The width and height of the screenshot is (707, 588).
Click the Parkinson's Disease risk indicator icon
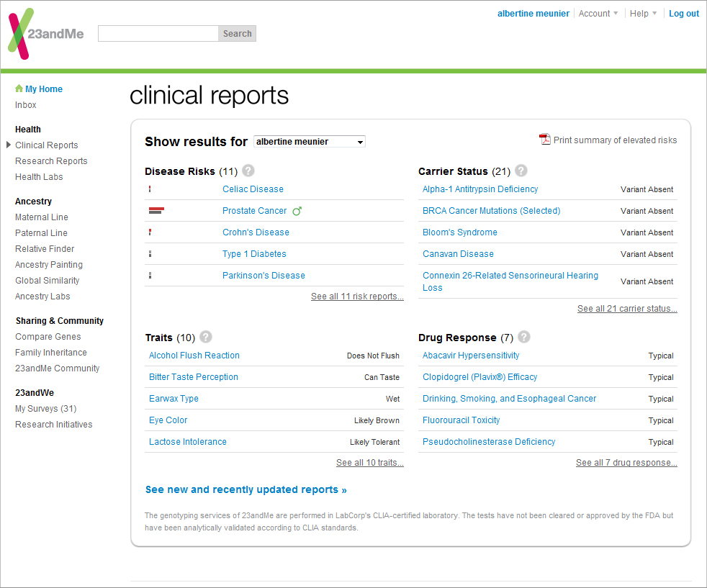[x=150, y=276]
